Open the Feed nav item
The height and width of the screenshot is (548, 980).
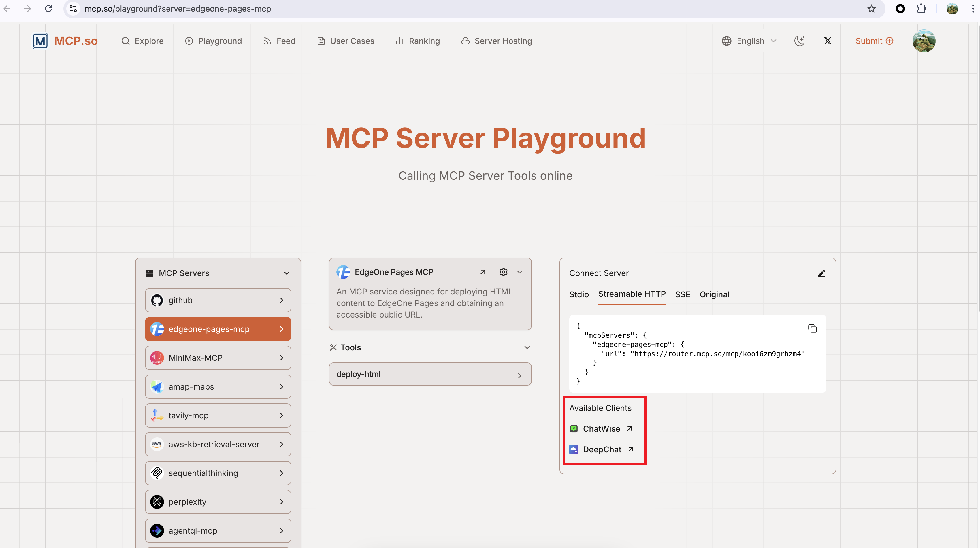coord(279,41)
